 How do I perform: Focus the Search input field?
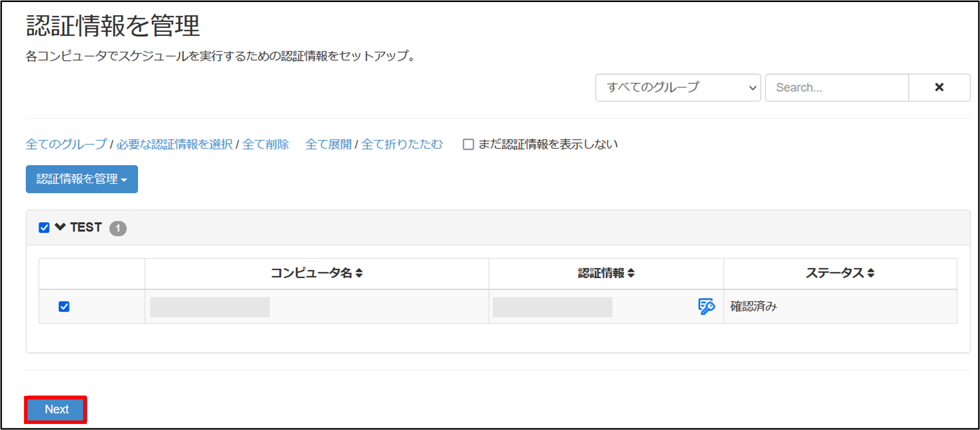point(837,88)
